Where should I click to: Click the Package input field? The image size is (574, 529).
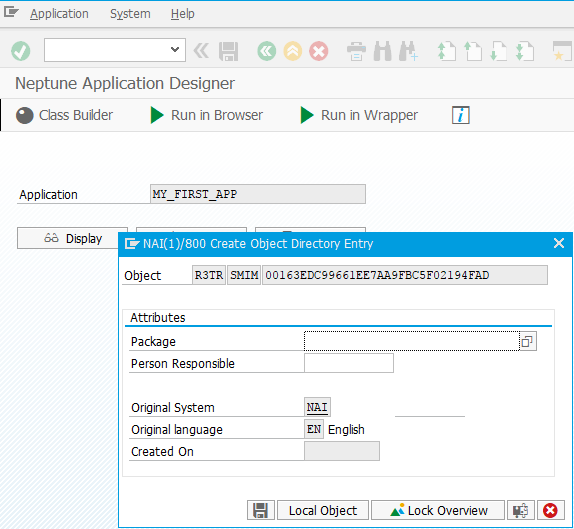point(411,341)
